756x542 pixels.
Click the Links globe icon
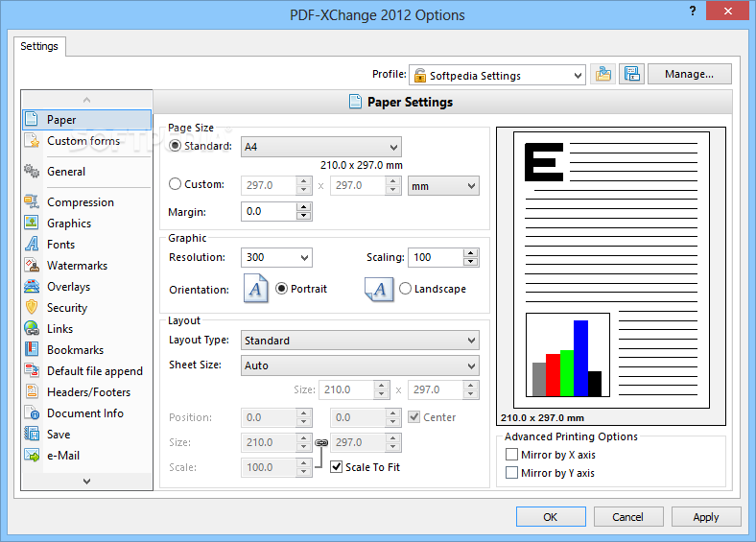(x=32, y=328)
